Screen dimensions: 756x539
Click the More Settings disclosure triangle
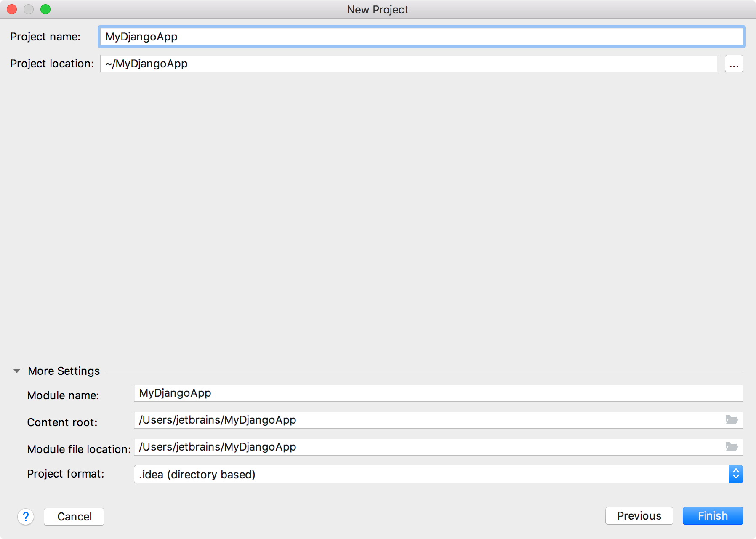pos(17,371)
